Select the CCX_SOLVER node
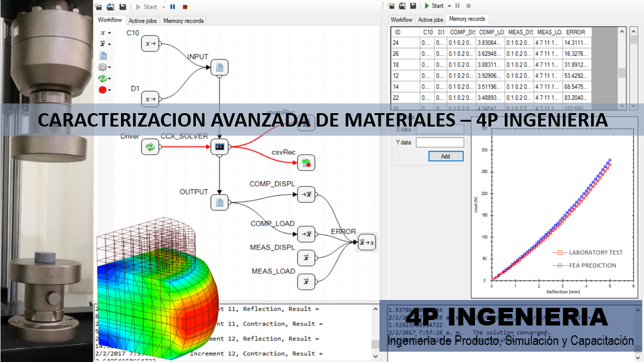 click(x=220, y=147)
